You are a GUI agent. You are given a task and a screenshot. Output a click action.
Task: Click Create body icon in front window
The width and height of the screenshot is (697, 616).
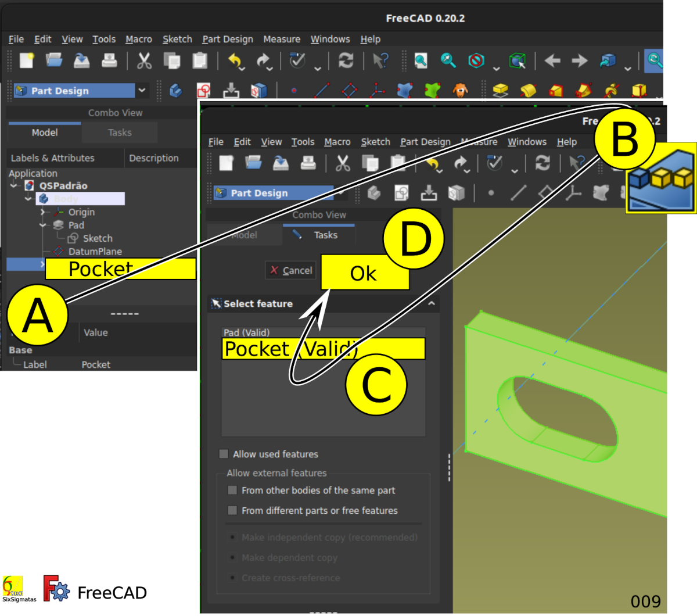click(x=374, y=193)
